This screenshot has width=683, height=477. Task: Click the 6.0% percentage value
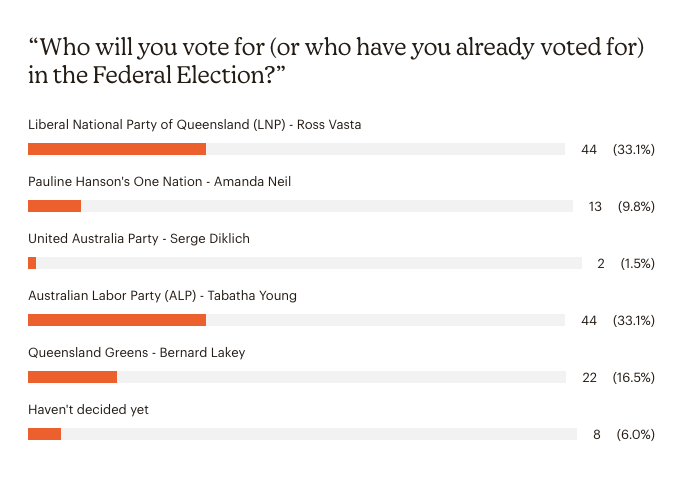(x=636, y=434)
